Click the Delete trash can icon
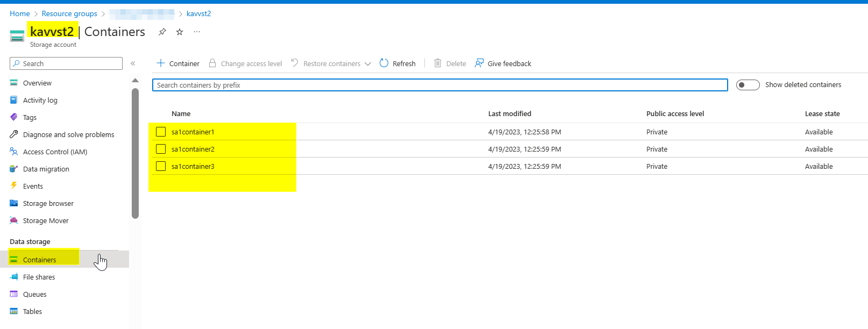The height and width of the screenshot is (329, 868). pyautogui.click(x=438, y=63)
